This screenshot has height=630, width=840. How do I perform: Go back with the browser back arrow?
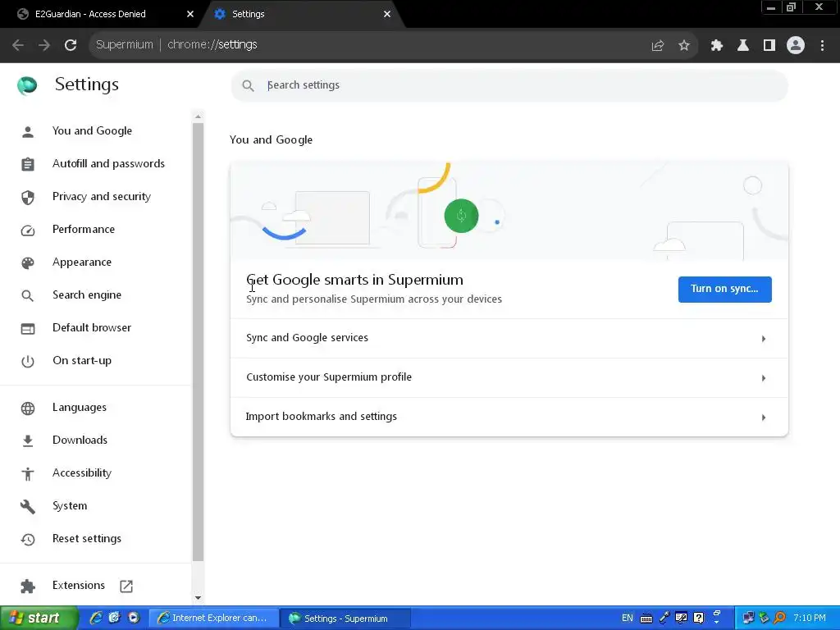pos(18,45)
